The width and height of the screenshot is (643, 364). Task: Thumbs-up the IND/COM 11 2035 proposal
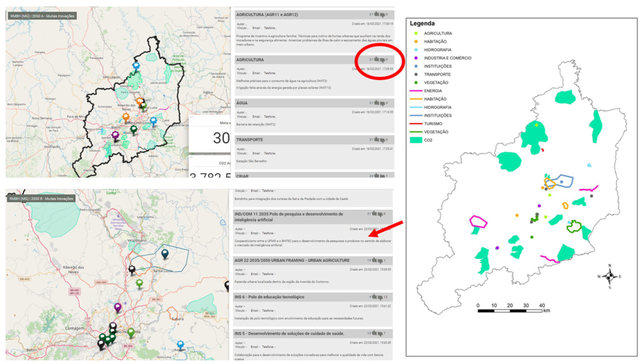pyautogui.click(x=374, y=214)
